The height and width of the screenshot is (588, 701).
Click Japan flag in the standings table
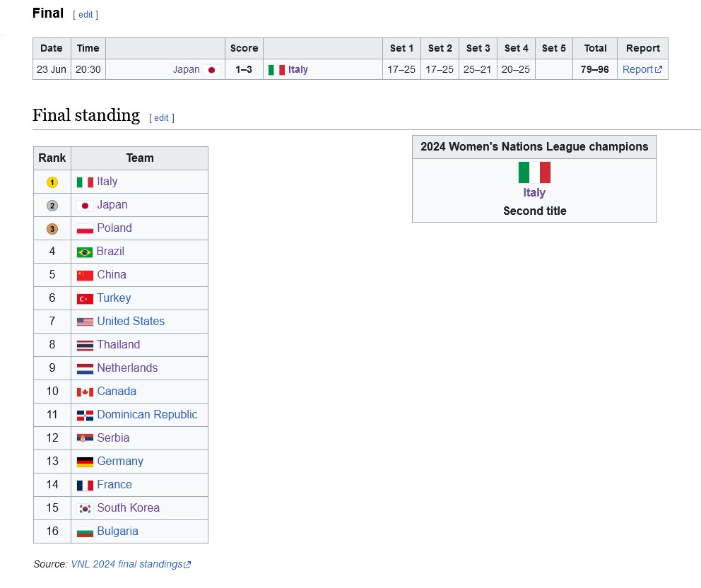pos(85,206)
